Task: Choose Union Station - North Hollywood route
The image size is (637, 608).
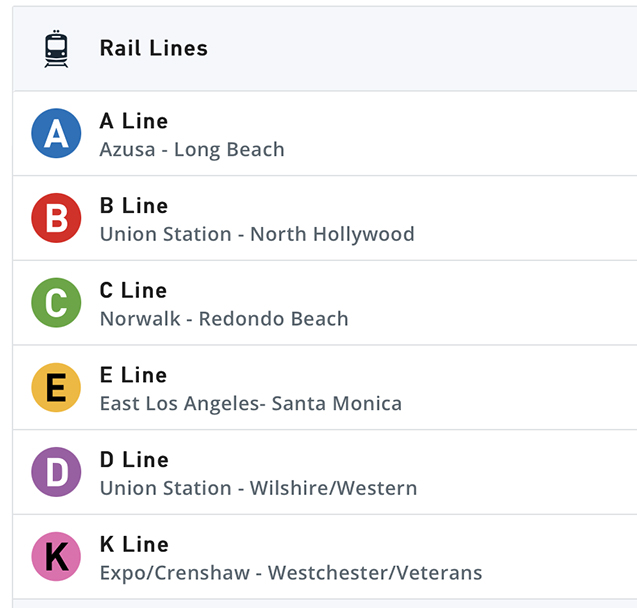Action: [257, 235]
